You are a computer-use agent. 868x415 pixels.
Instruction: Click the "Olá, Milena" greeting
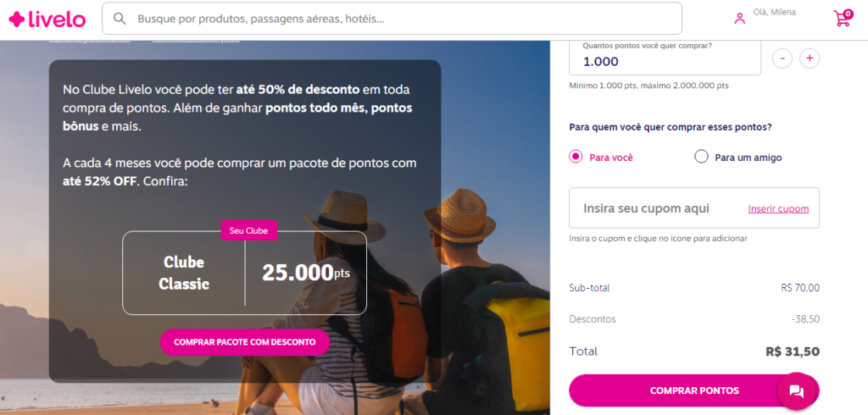775,12
